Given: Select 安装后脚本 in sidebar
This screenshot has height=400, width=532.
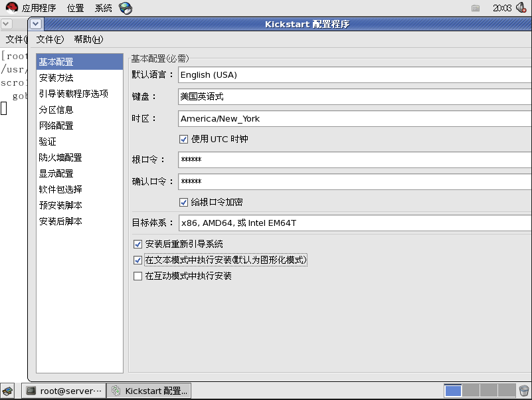Looking at the screenshot, I should pyautogui.click(x=80, y=221).
